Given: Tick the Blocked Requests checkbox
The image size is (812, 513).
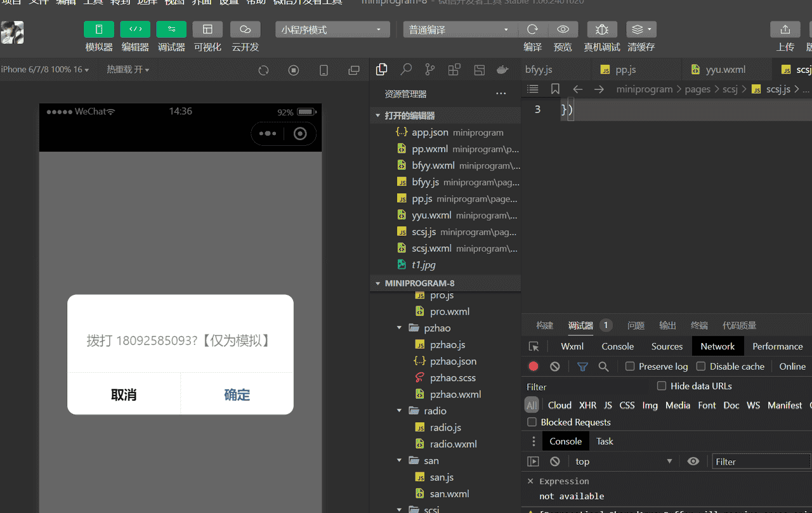Looking at the screenshot, I should tap(532, 422).
